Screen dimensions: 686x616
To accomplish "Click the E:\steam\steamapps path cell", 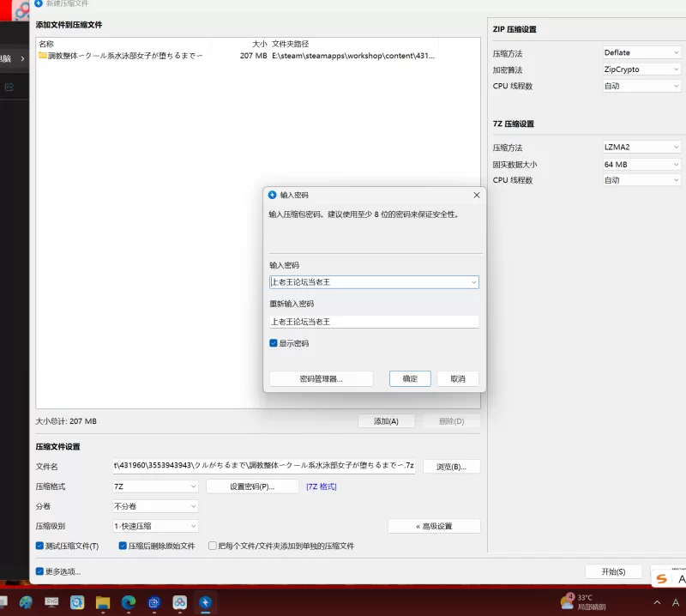I will 353,56.
